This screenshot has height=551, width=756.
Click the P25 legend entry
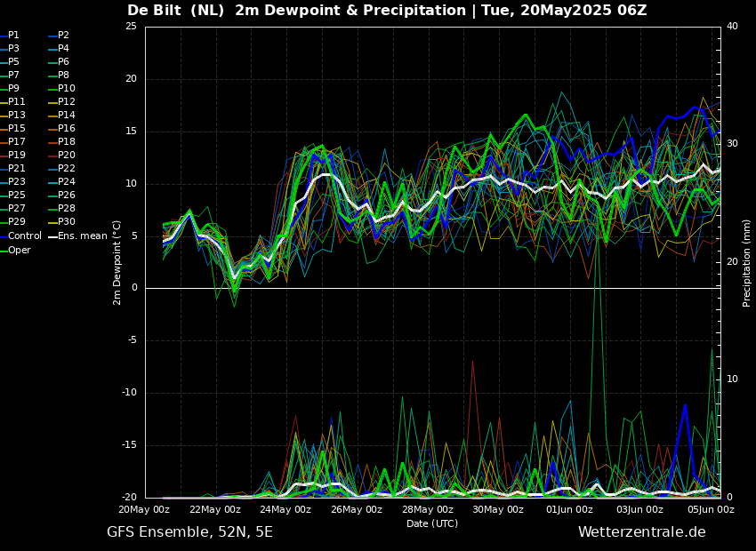coord(12,195)
